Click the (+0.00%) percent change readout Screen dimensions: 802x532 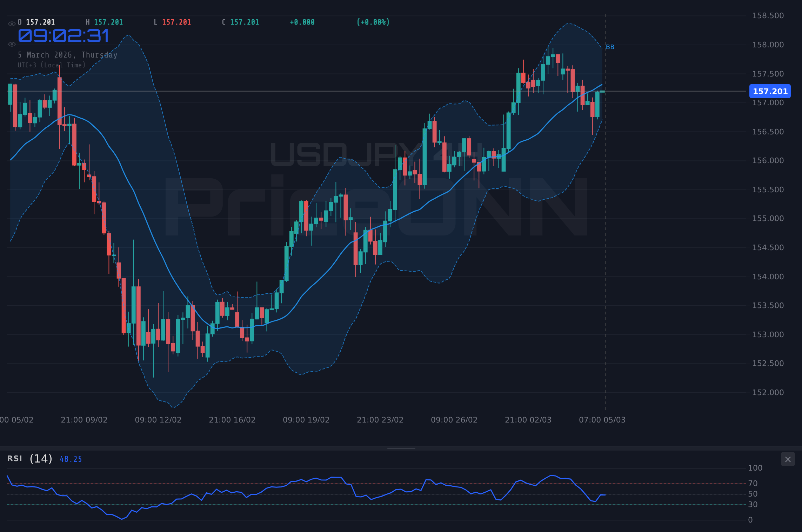[373, 22]
